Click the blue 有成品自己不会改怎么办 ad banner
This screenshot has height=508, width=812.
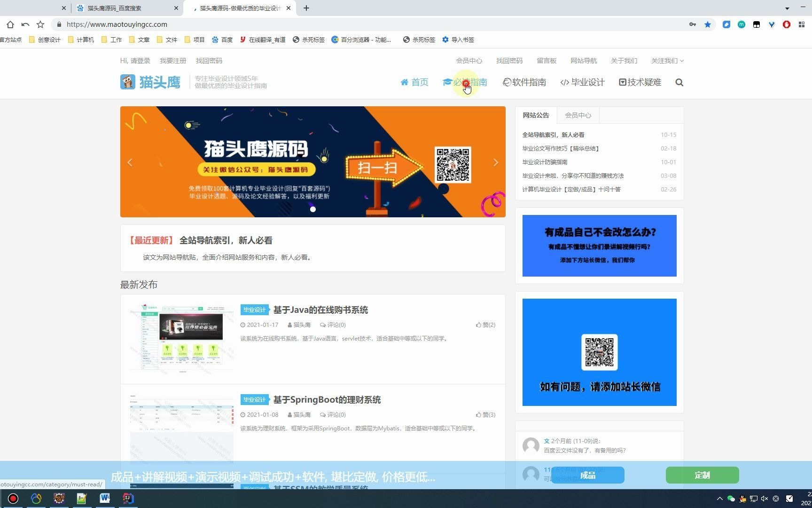click(600, 246)
